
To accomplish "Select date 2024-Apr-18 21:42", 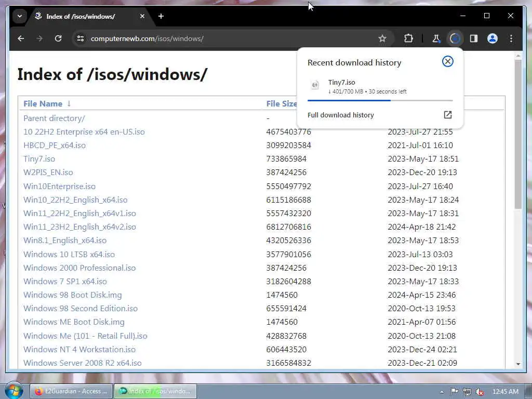I will tap(422, 227).
